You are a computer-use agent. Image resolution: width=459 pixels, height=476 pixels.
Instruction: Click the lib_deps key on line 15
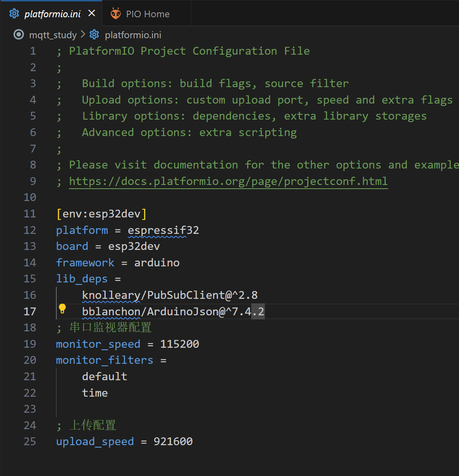(x=81, y=279)
